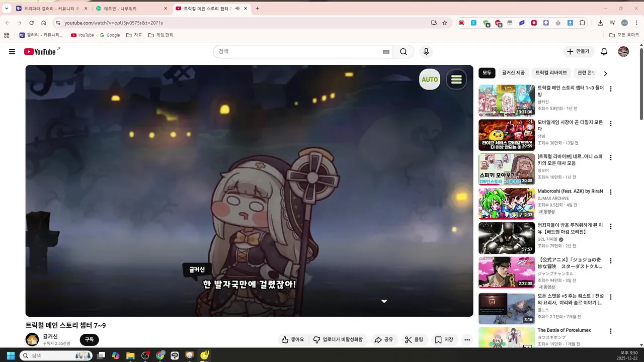
Task: Toggle the AUTO mode in the video
Action: click(430, 79)
